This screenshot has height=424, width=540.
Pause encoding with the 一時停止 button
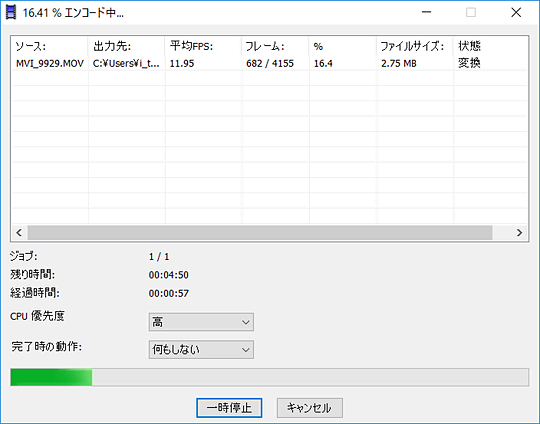click(229, 408)
